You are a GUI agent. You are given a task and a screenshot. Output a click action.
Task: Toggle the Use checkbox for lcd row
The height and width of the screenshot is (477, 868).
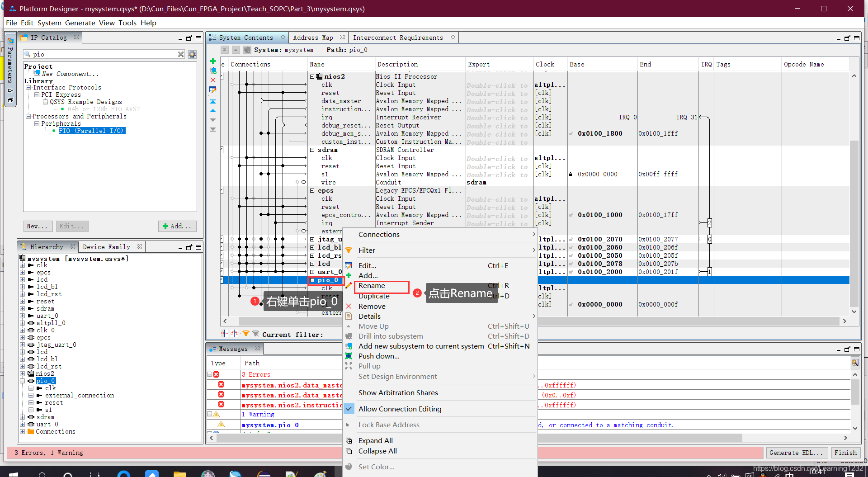(222, 264)
